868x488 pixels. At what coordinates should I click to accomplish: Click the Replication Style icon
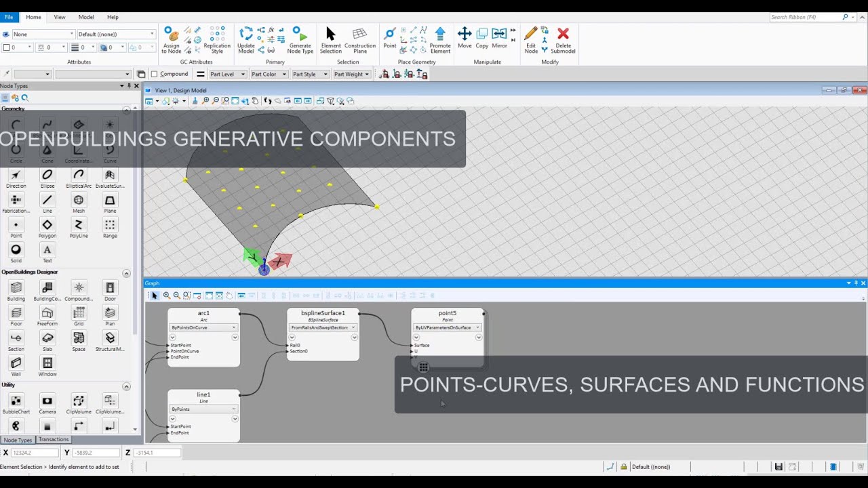click(217, 34)
